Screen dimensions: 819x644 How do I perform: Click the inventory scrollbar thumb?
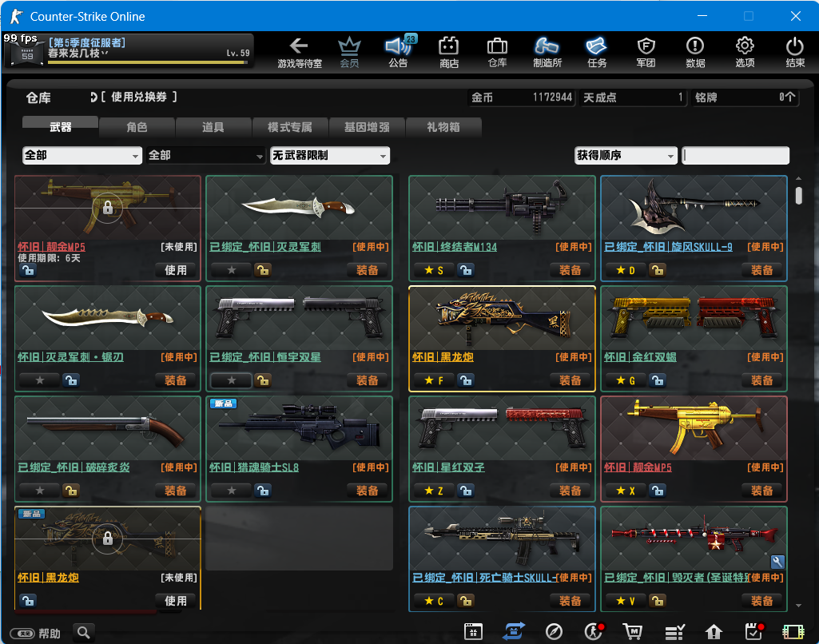click(799, 196)
